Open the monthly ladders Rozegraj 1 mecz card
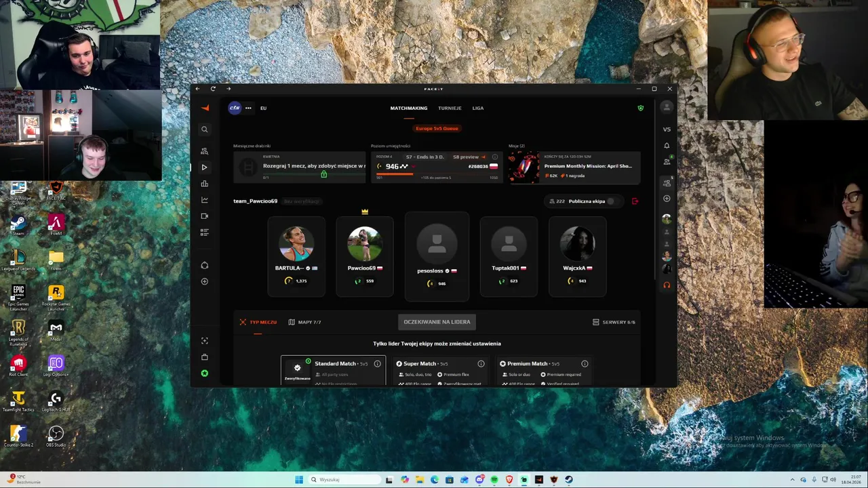The image size is (868, 488). (300, 167)
